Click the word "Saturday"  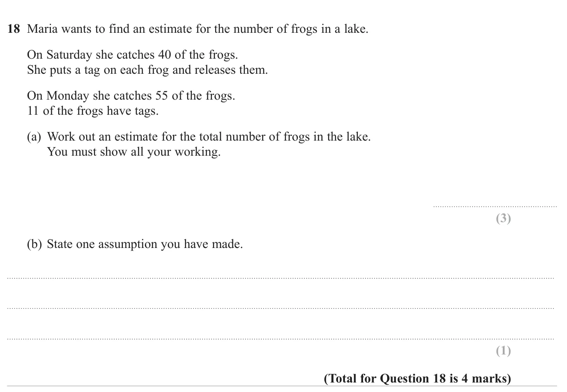pyautogui.click(x=69, y=55)
